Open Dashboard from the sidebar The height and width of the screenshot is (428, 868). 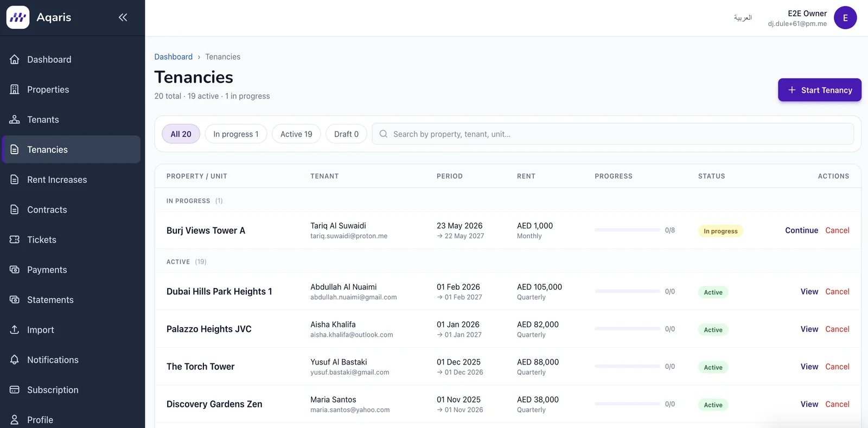pos(71,60)
